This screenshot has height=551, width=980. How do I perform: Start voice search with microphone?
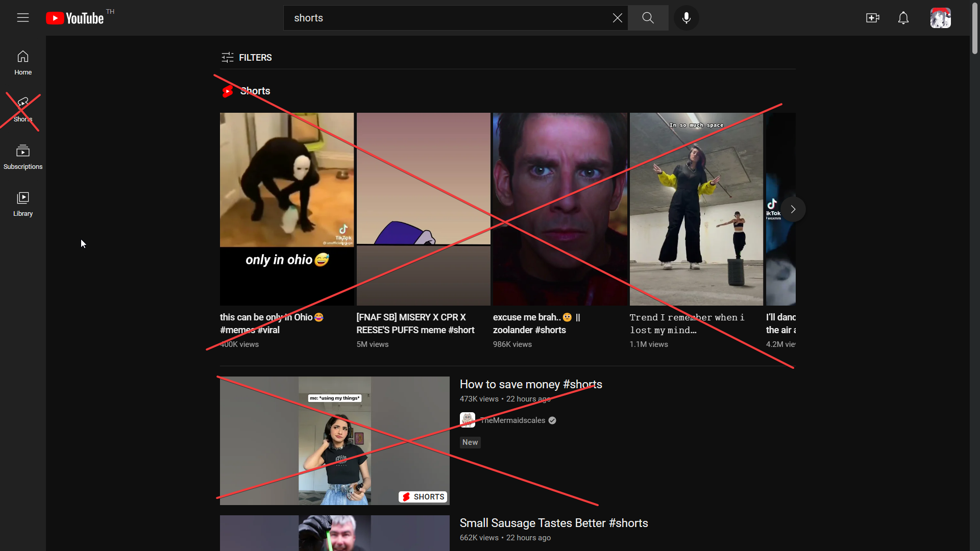coord(686,18)
